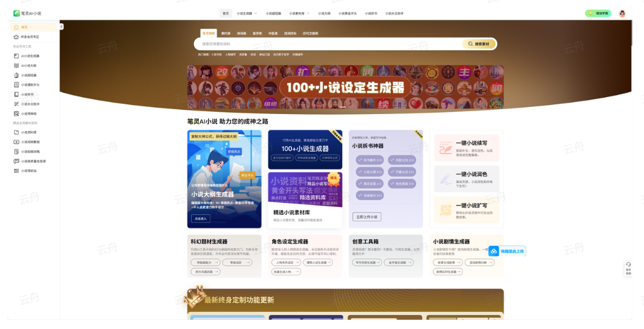Focus the 搜索您想要的资料 search field
This screenshot has width=644, height=329.
tap(329, 44)
